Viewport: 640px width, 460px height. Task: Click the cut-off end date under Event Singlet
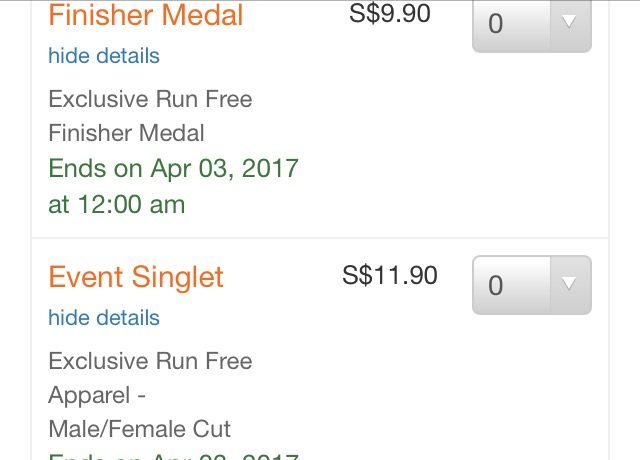(173, 456)
